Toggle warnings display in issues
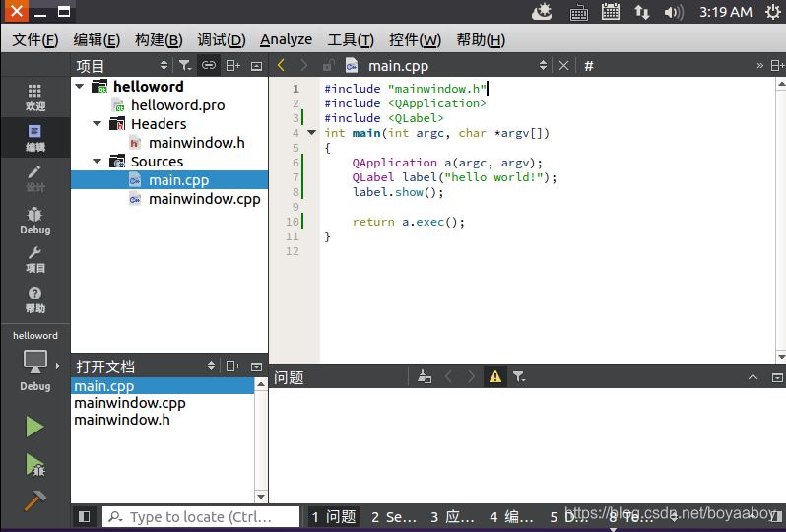 click(x=495, y=376)
